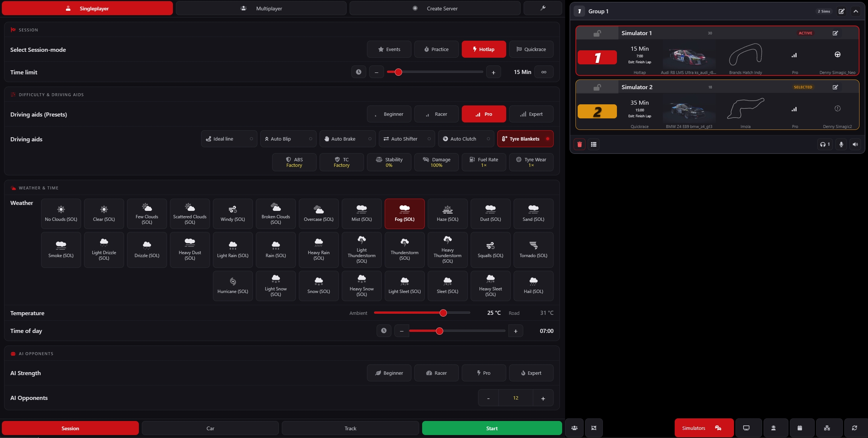Delete group with red trash icon
The height and width of the screenshot is (438, 868).
(580, 144)
